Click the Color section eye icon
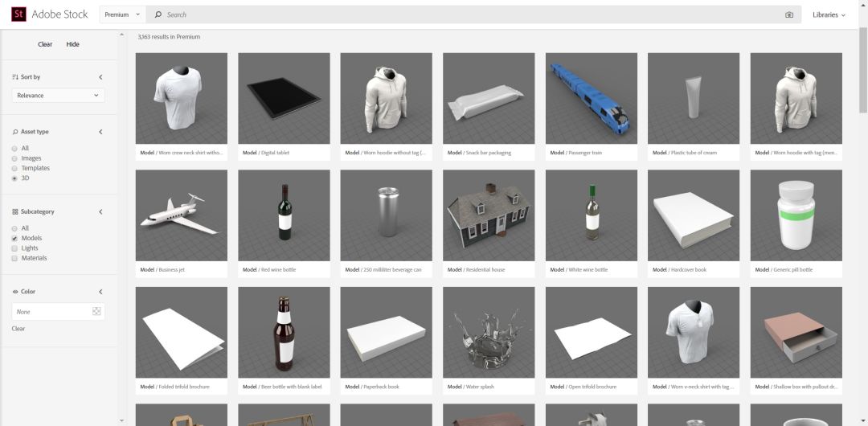The width and height of the screenshot is (868, 426). point(15,292)
